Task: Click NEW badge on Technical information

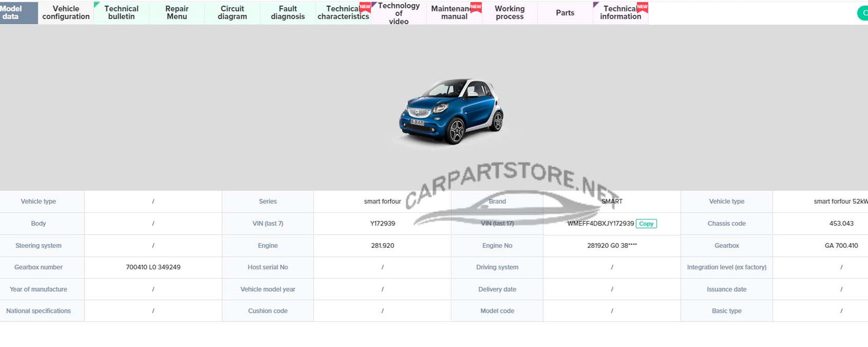Action: [x=642, y=7]
